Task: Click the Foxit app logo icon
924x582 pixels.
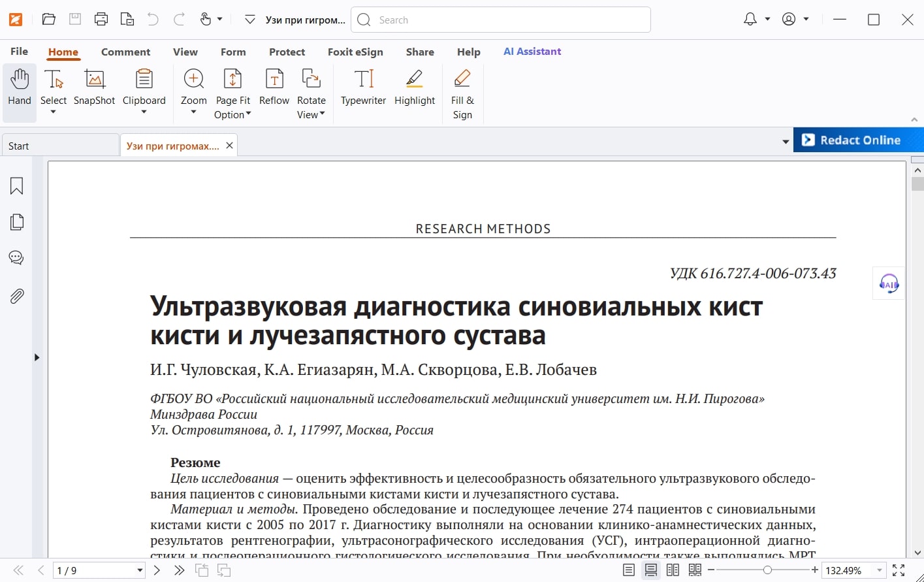Action: 16,20
